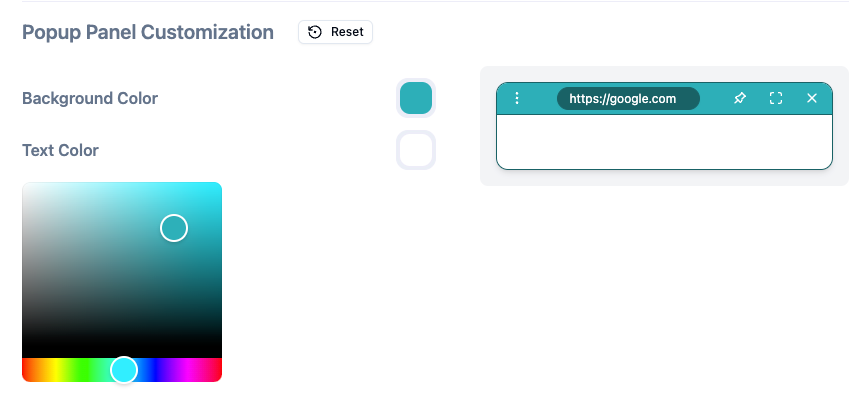Pick the white corner of color field
Screen dimensions: 850x400
click(x=25, y=185)
